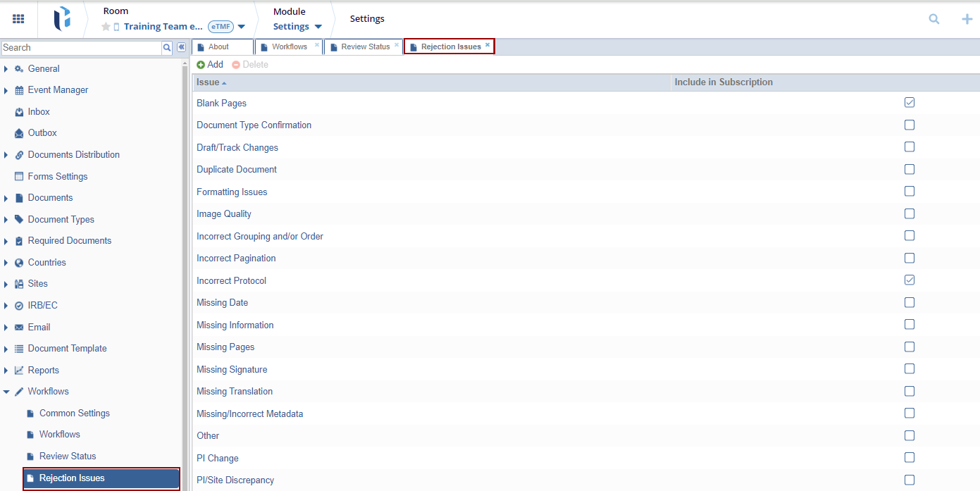Click the sidebar search magnifier icon

click(x=167, y=47)
